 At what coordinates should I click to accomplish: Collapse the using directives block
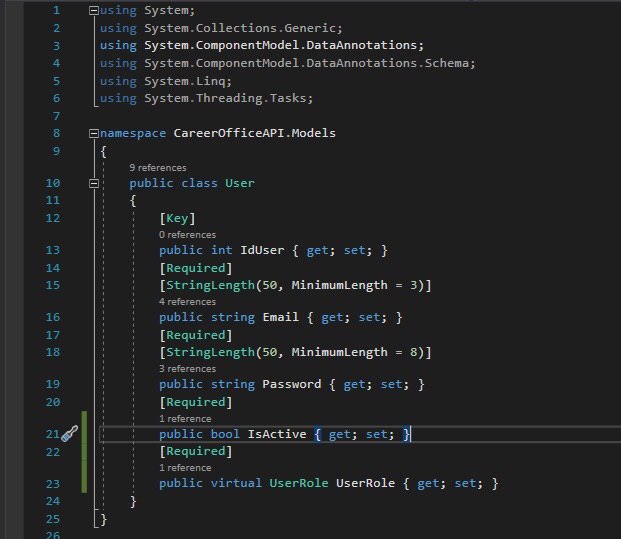pyautogui.click(x=94, y=11)
